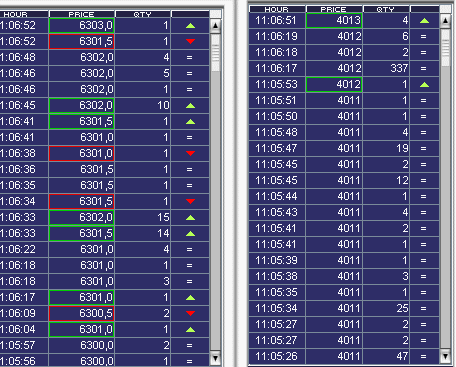Image resolution: width=456 pixels, height=367 pixels.
Task: Click the up arrow in the 11:05:53 row
Action: pyautogui.click(x=424, y=85)
